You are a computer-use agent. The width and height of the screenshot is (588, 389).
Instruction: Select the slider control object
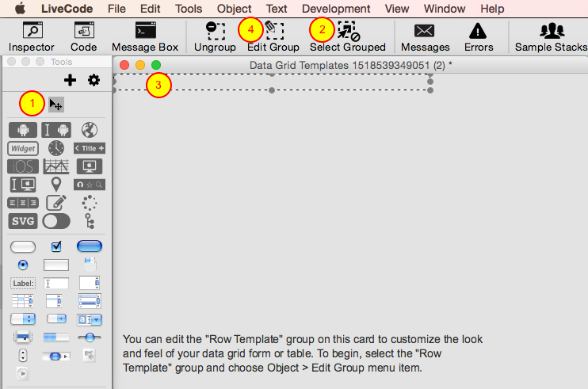coord(90,338)
